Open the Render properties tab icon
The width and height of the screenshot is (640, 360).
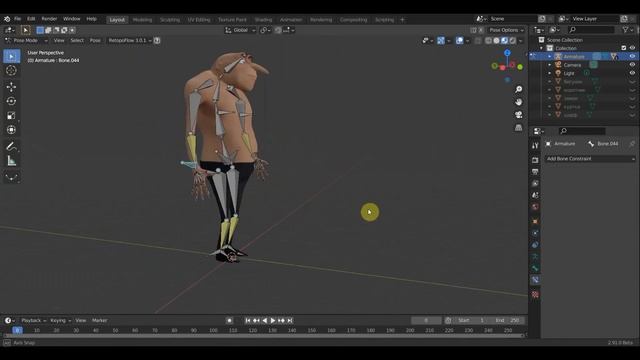(x=535, y=160)
